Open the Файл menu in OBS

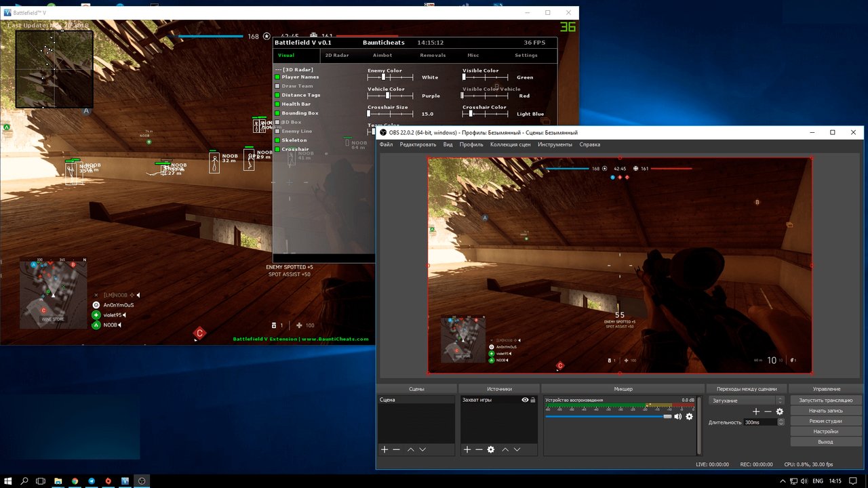click(386, 144)
